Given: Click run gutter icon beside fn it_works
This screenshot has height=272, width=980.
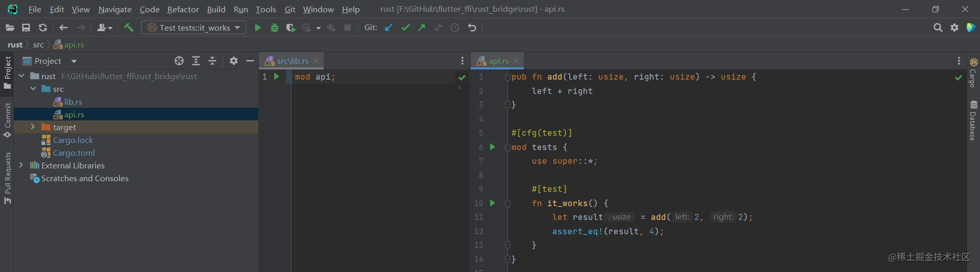Looking at the screenshot, I should [493, 203].
